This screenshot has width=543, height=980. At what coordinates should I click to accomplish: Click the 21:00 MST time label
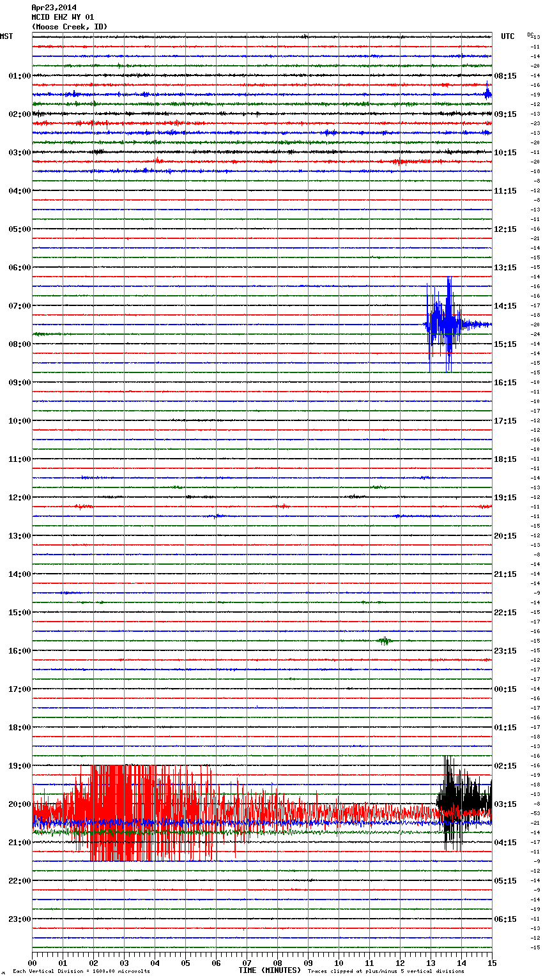[x=20, y=843]
